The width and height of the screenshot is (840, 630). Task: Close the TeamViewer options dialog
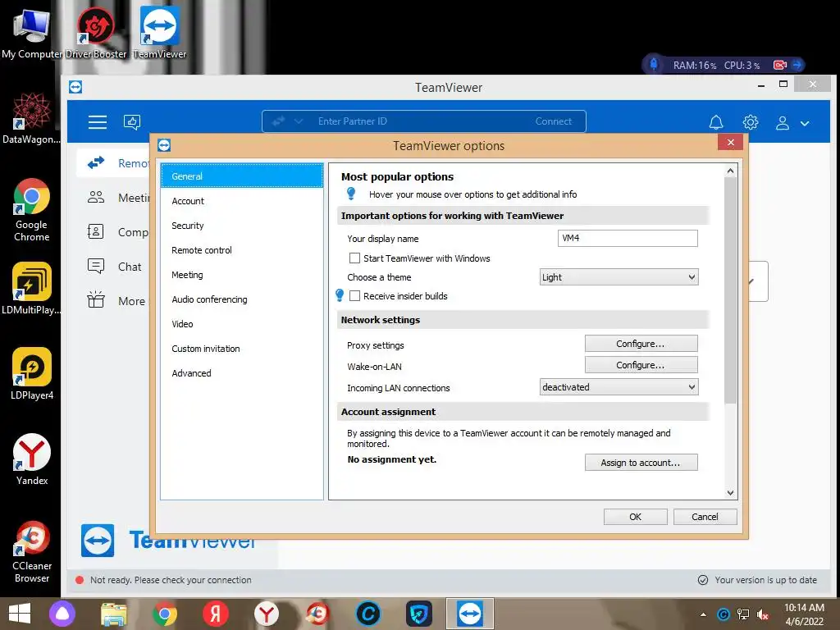point(730,143)
